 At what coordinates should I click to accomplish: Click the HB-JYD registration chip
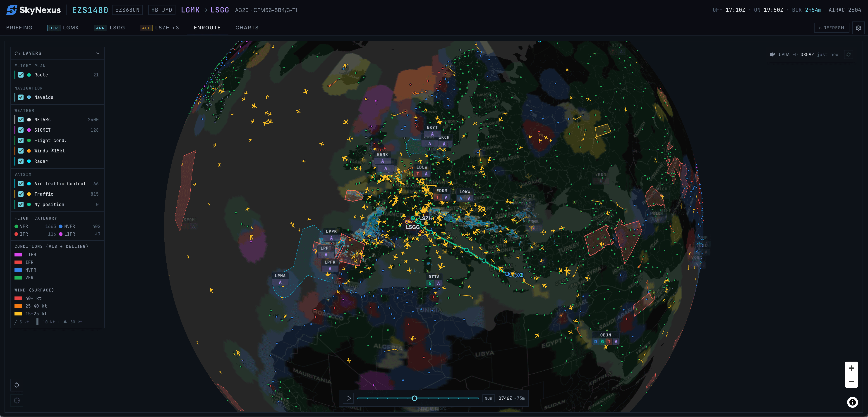162,10
